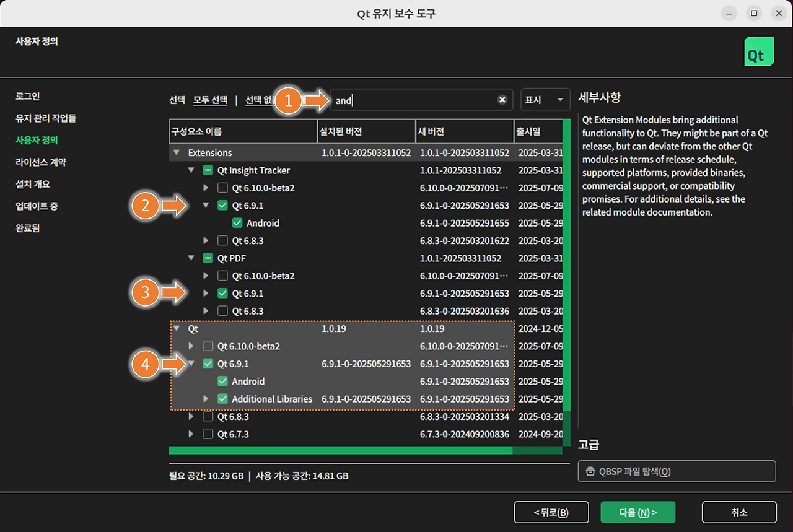Check Qt 6.10.0-beta2 under Qt Insight Tracker
Image resolution: width=793 pixels, height=532 pixels.
[x=223, y=188]
